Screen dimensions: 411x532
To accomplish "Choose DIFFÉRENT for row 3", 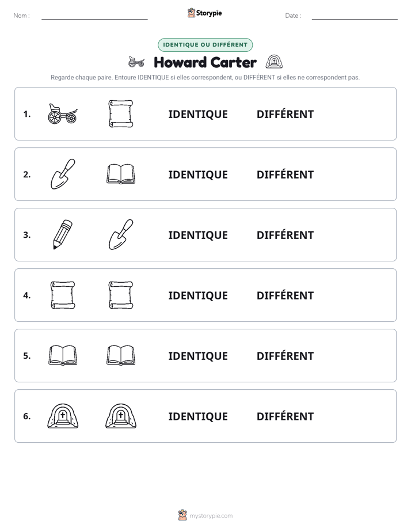I will pyautogui.click(x=285, y=235).
